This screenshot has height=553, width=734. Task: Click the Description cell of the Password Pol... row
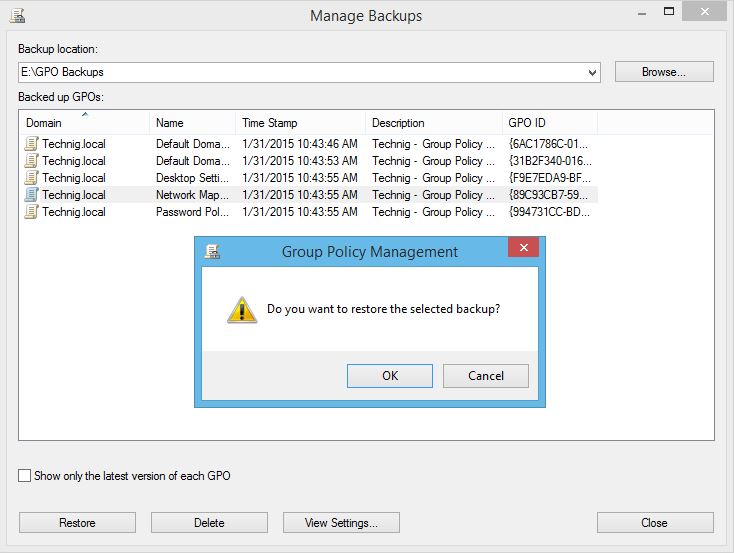click(433, 212)
